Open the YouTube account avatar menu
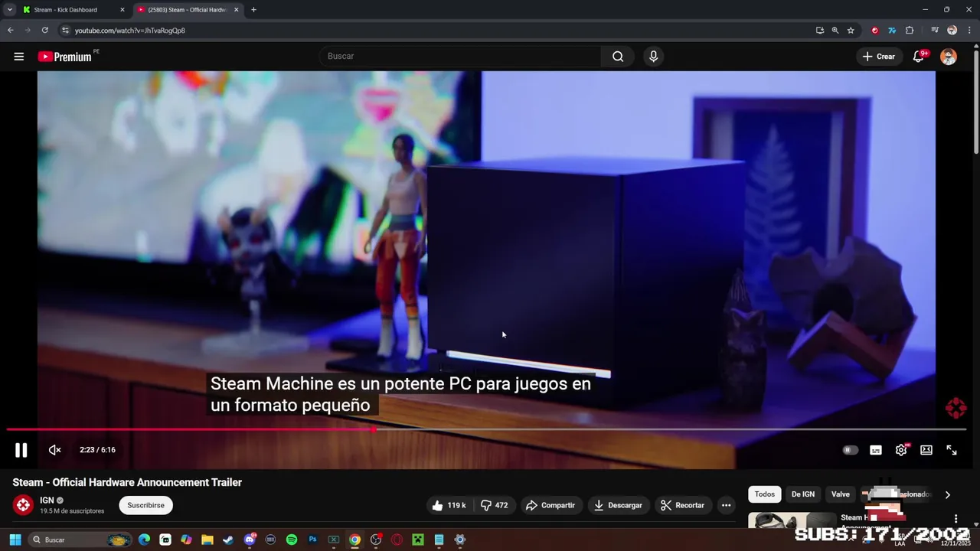The image size is (980, 551). tap(949, 57)
